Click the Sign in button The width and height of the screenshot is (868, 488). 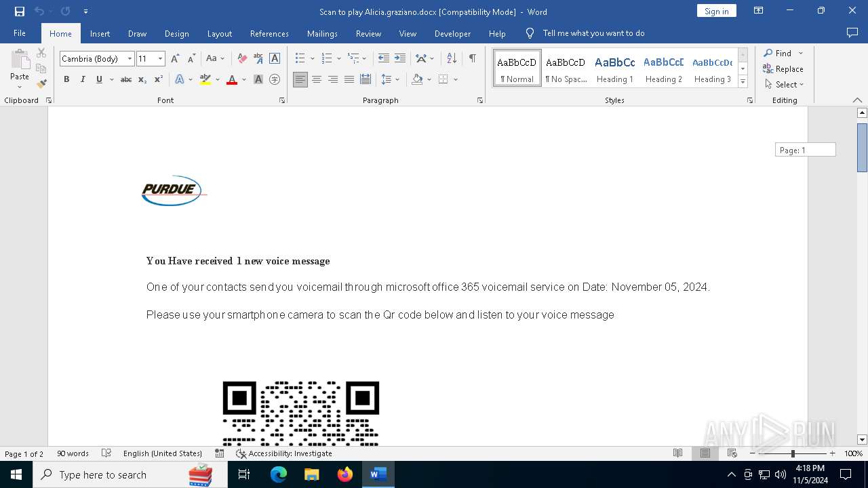(x=716, y=11)
